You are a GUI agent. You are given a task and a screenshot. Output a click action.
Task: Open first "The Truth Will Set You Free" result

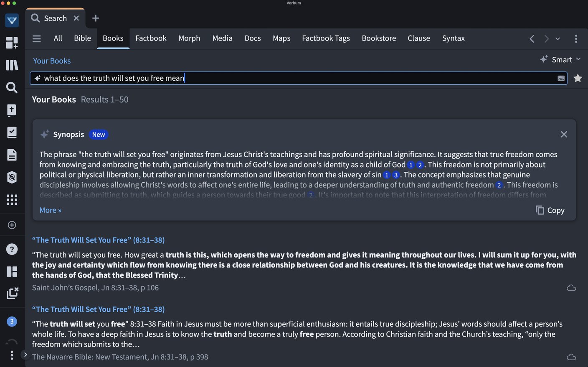pyautogui.click(x=98, y=240)
